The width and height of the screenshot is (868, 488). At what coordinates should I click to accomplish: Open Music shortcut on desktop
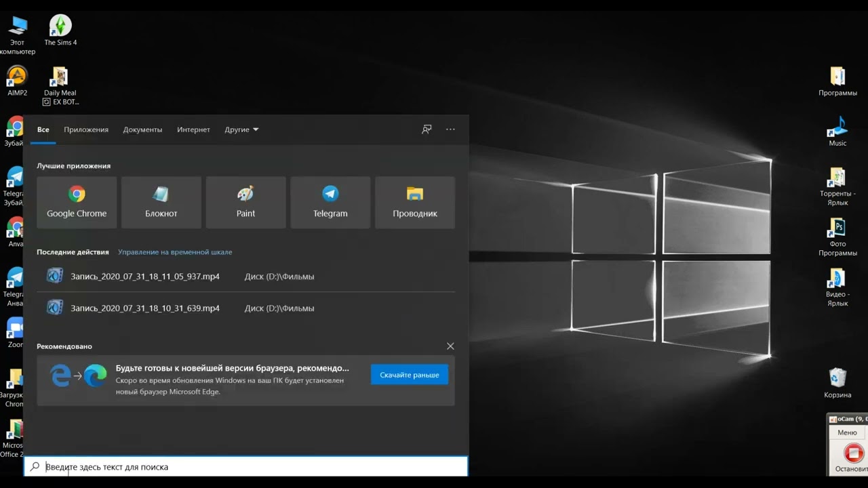(837, 131)
